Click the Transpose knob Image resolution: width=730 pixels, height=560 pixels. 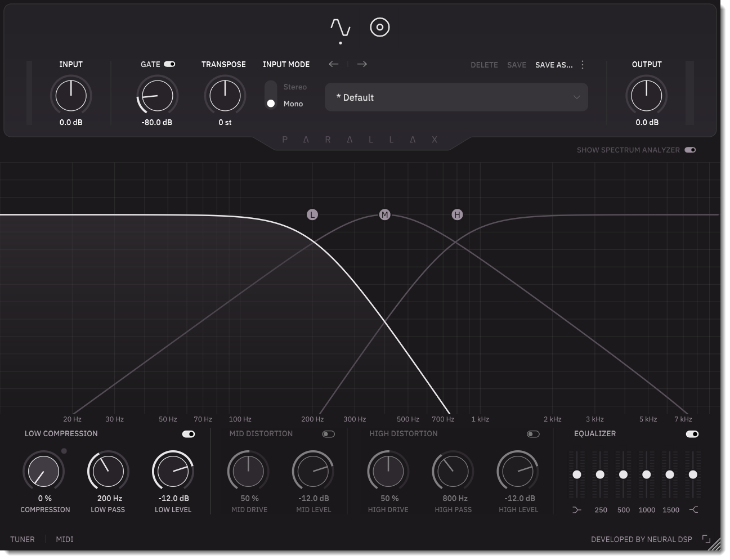[x=225, y=95]
